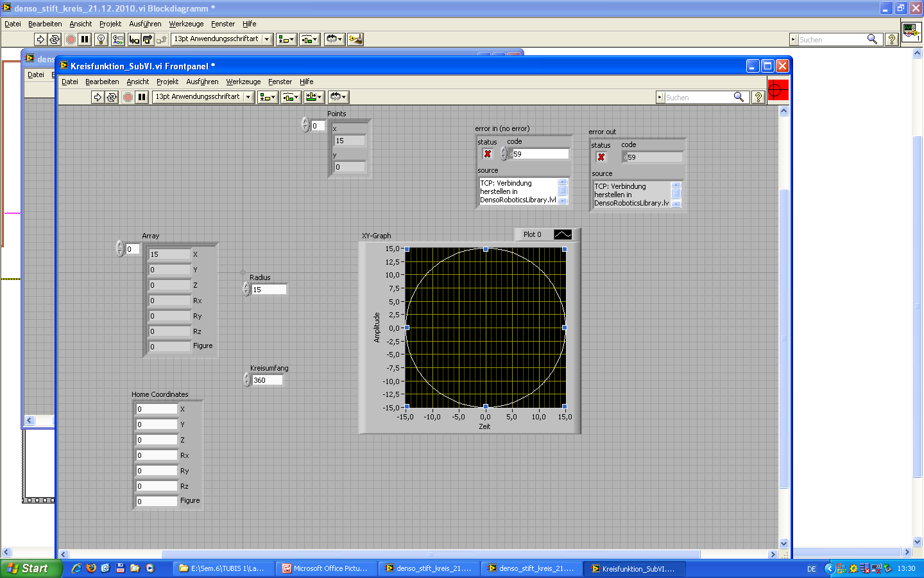Expand the Align Objects dropdown in Frontpanel
The image size is (924, 578).
[267, 97]
